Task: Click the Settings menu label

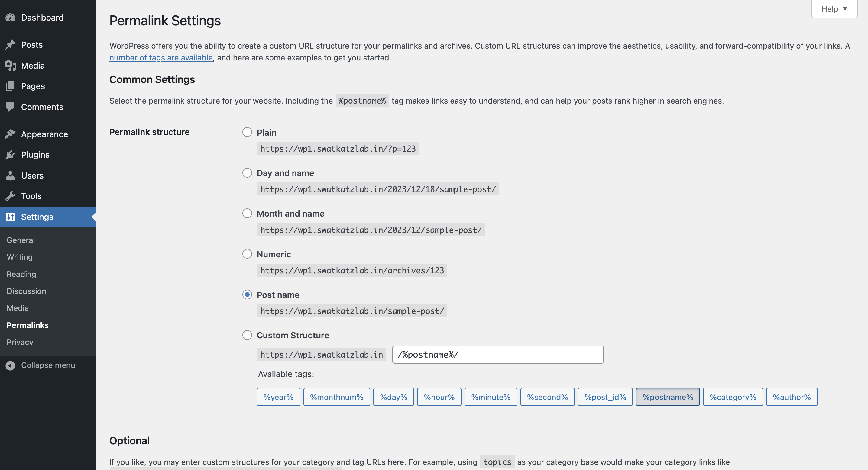Action: pyautogui.click(x=37, y=217)
